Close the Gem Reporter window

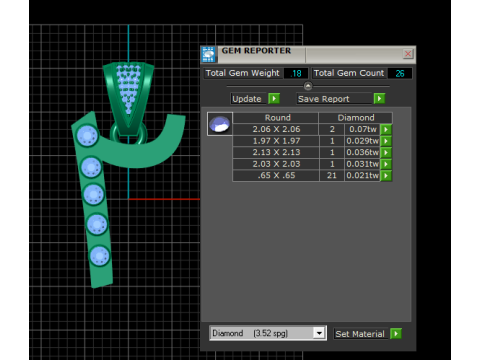pyautogui.click(x=408, y=54)
